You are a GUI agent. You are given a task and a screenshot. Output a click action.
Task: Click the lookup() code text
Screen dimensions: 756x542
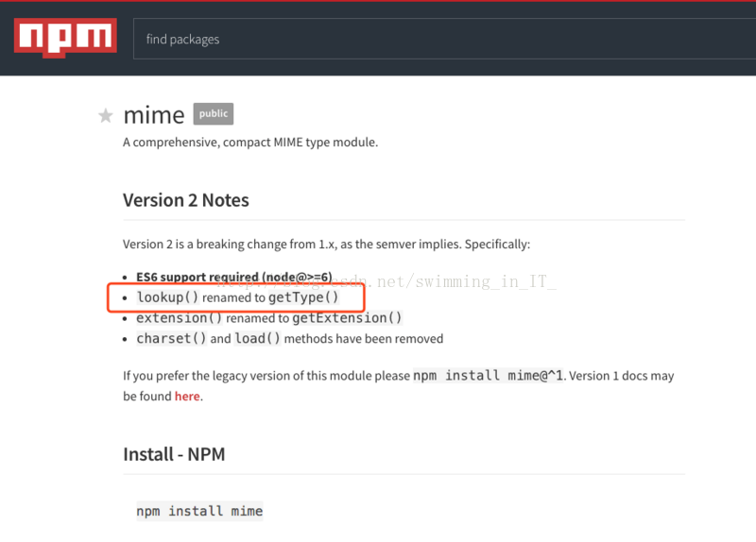(167, 297)
